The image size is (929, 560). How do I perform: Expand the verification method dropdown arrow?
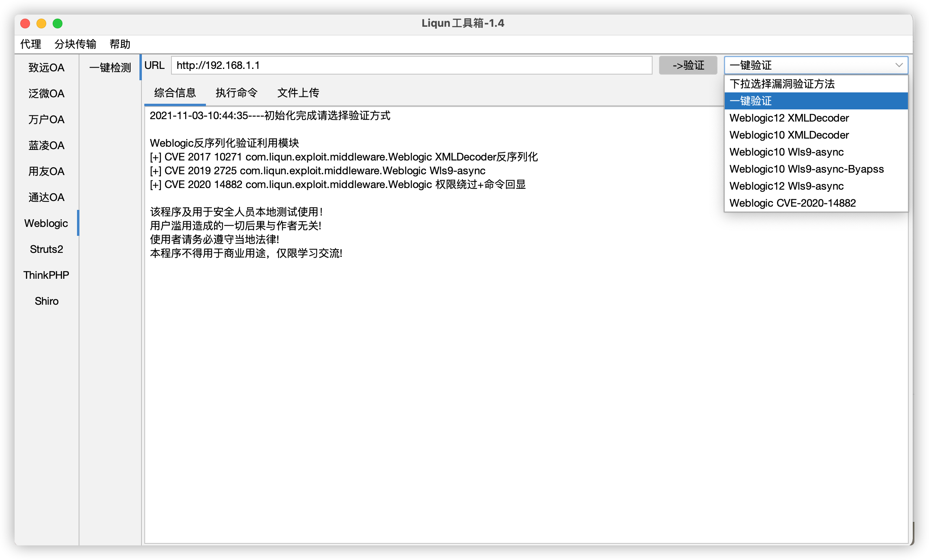[899, 65]
